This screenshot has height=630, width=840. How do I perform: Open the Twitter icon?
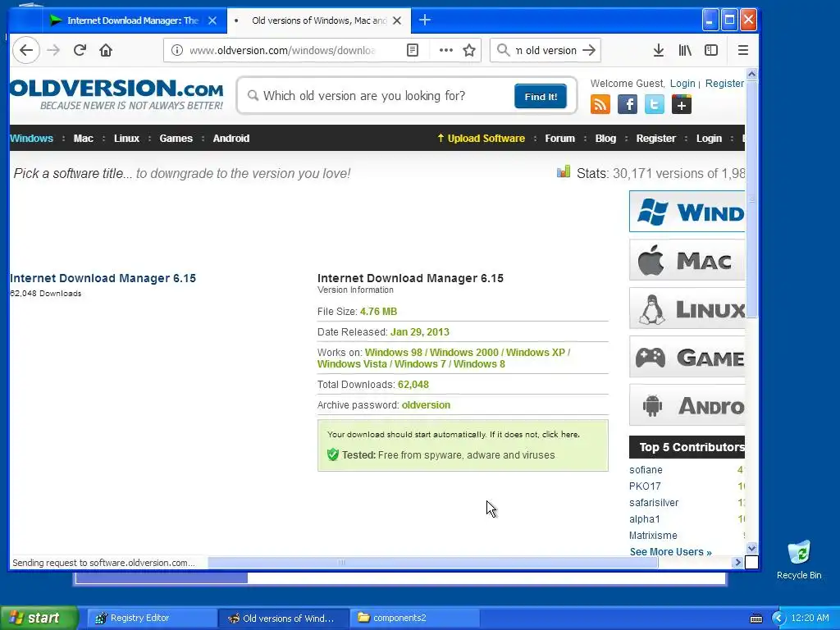[654, 104]
